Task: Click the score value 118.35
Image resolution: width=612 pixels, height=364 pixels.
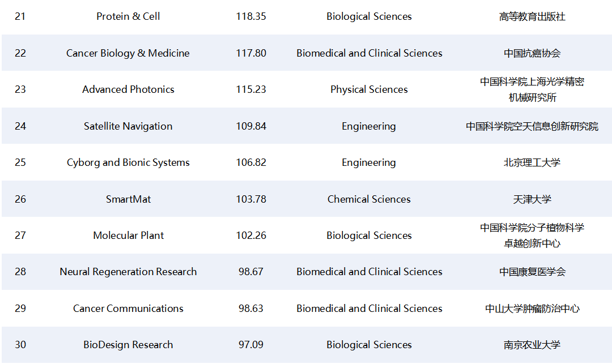Action: pos(251,16)
